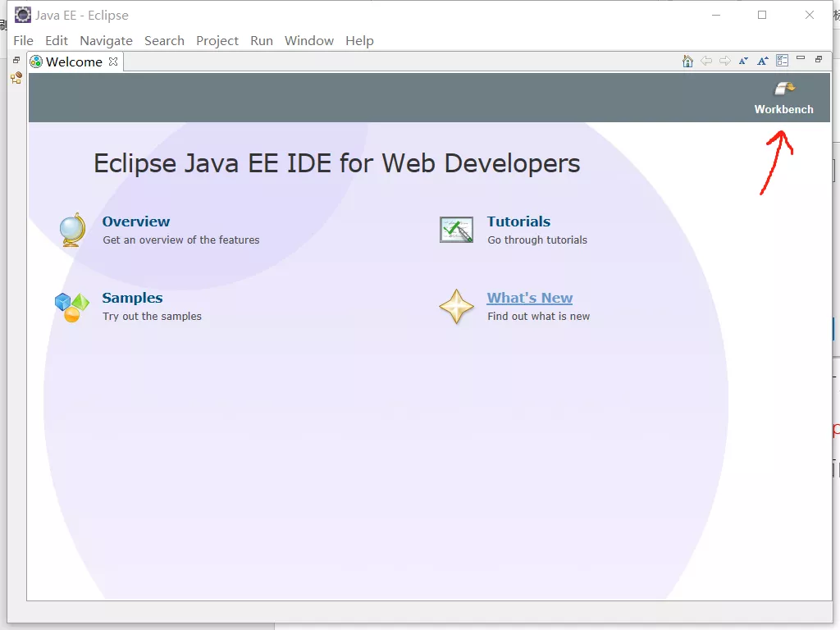The width and height of the screenshot is (840, 630).
Task: Open the File menu
Action: click(23, 41)
